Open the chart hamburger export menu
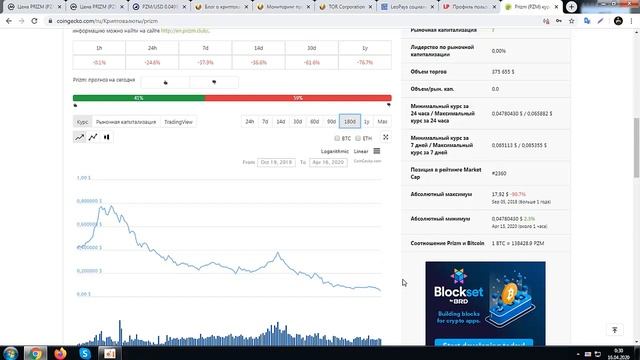This screenshot has width=640, height=360. [377, 151]
